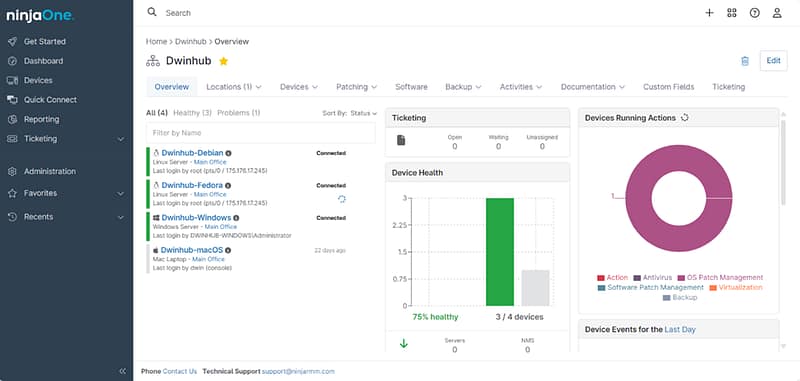Viewport: 800px width, 381px height.
Task: Click the Devices monitor icon in sidebar
Action: pyautogui.click(x=13, y=81)
